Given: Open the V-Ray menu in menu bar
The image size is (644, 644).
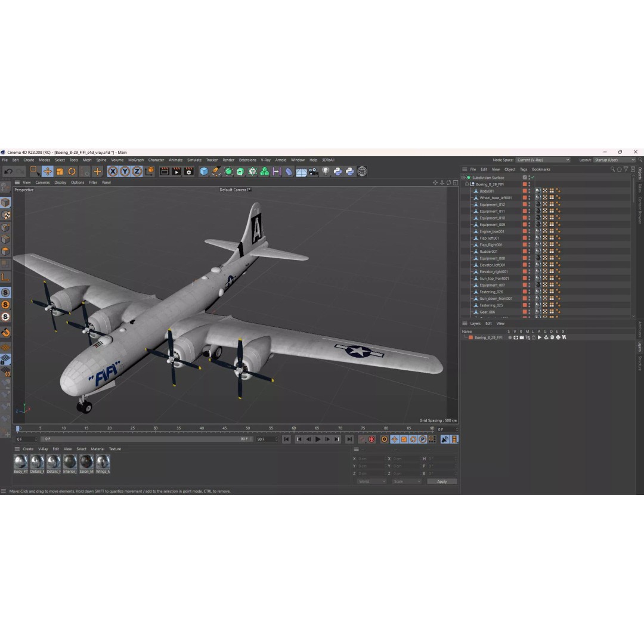Looking at the screenshot, I should 265,160.
